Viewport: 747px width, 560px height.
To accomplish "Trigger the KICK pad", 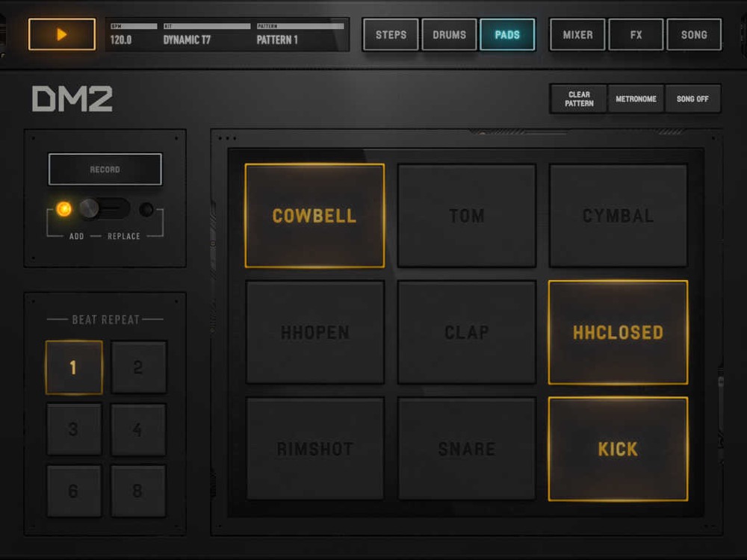I will pos(618,448).
